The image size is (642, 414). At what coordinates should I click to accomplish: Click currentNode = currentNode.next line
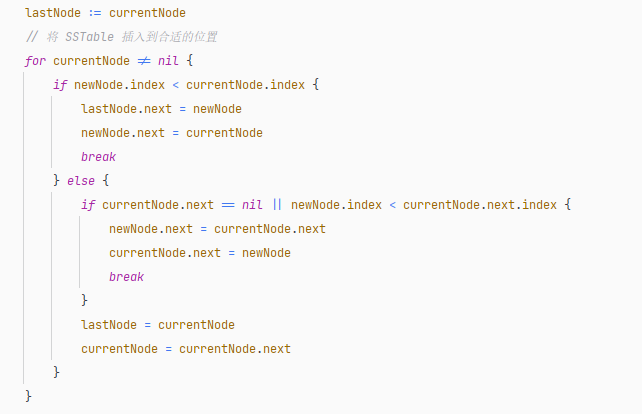coord(186,349)
